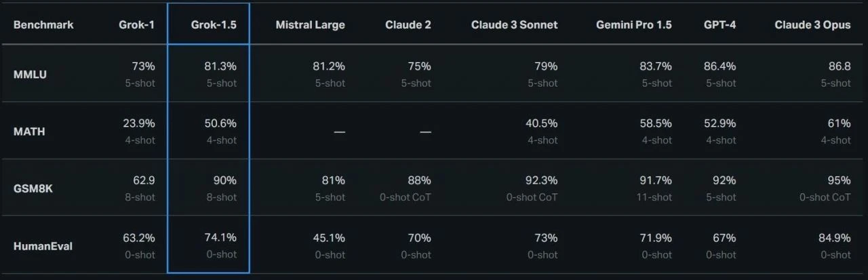Click Grok-1.5's 81.3% MMLU score
Screen dimensions: 868x280
(220, 66)
